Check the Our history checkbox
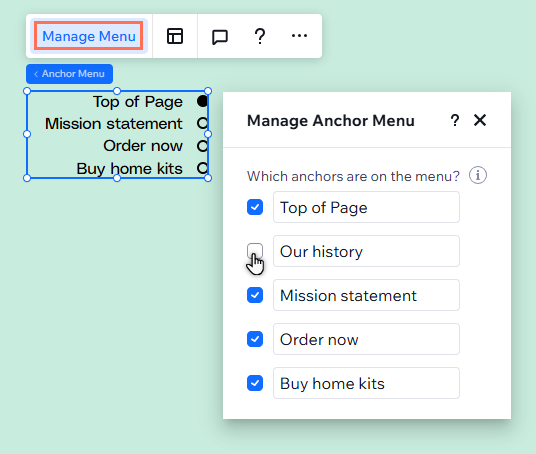 [x=255, y=251]
